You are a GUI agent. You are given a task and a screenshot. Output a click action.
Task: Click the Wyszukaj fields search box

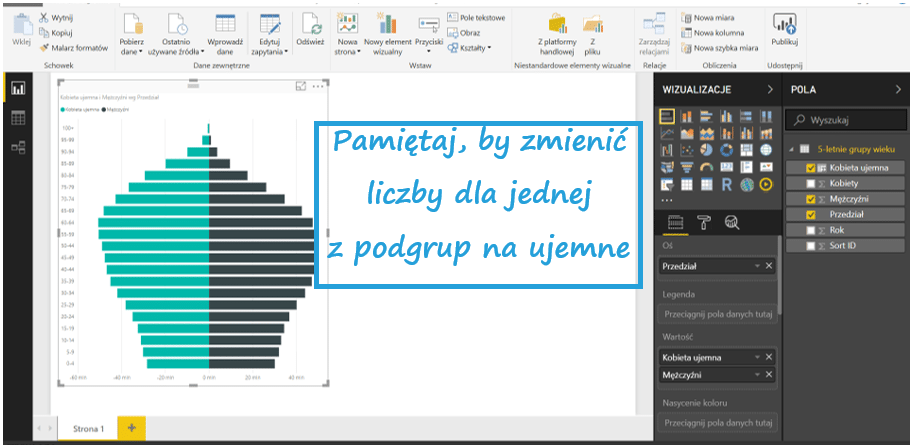tap(850, 120)
